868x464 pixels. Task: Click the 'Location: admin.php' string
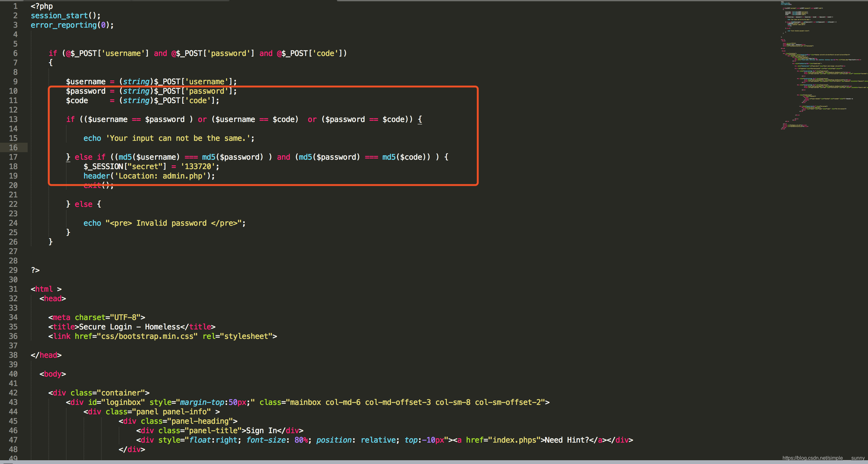pyautogui.click(x=160, y=176)
